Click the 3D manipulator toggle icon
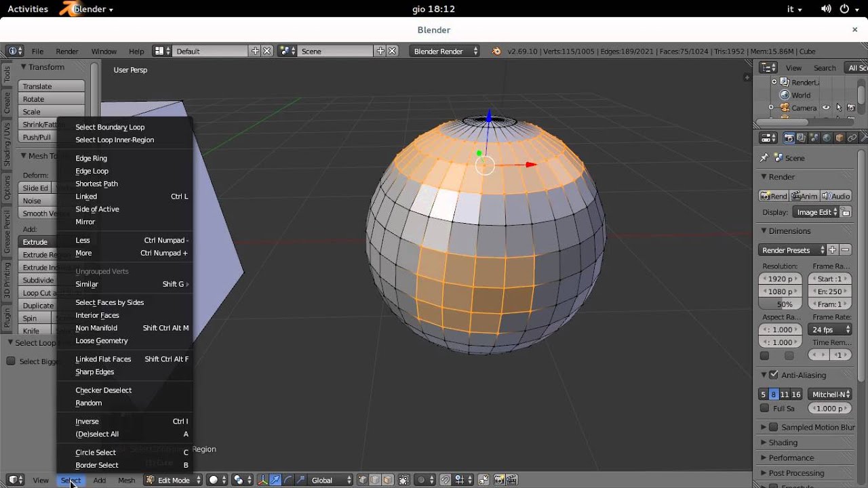Viewport: 868px width, 488px height. coord(263,480)
